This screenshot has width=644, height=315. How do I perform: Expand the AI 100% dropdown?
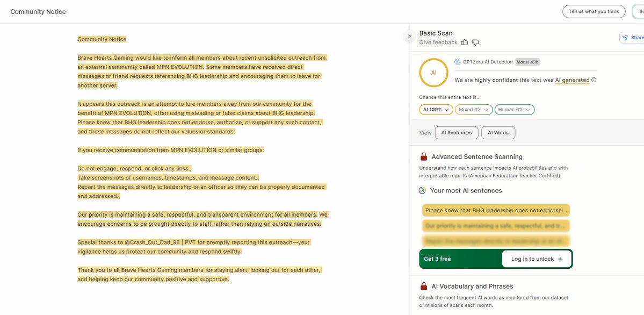click(436, 110)
